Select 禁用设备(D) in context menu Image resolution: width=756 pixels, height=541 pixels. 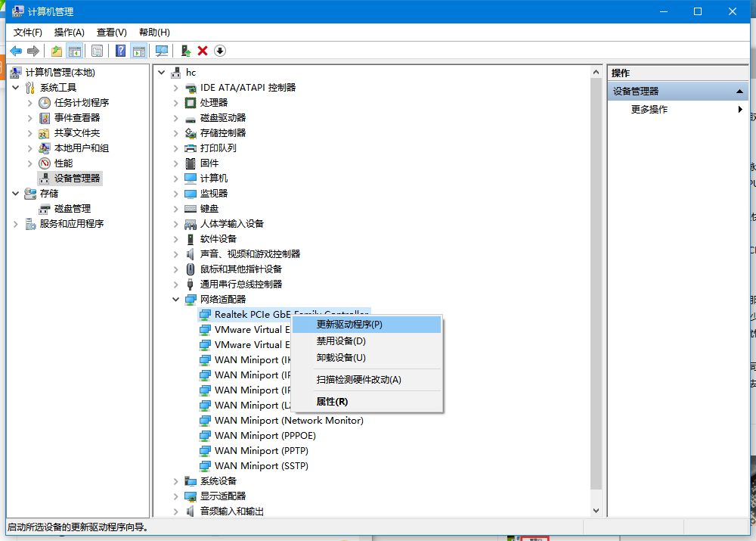pos(341,341)
